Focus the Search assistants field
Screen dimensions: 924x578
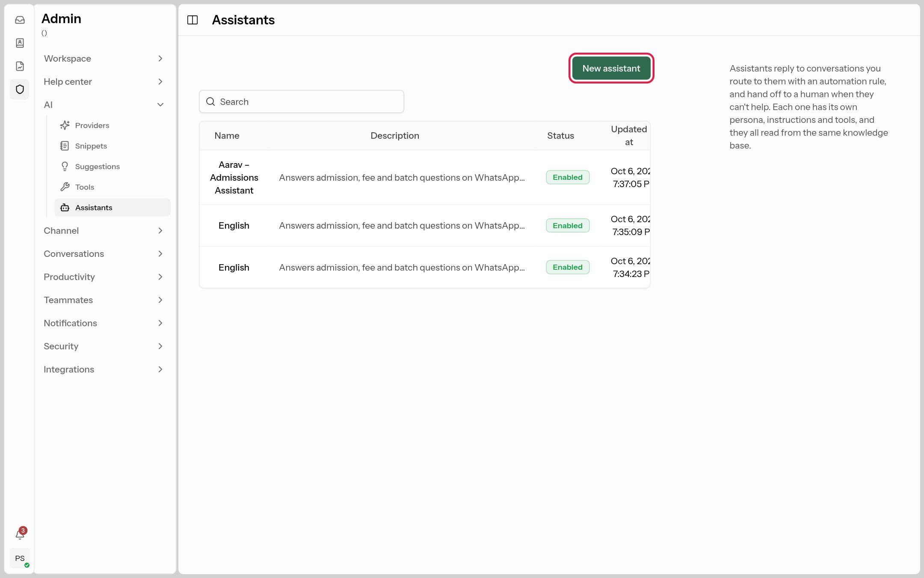301,101
